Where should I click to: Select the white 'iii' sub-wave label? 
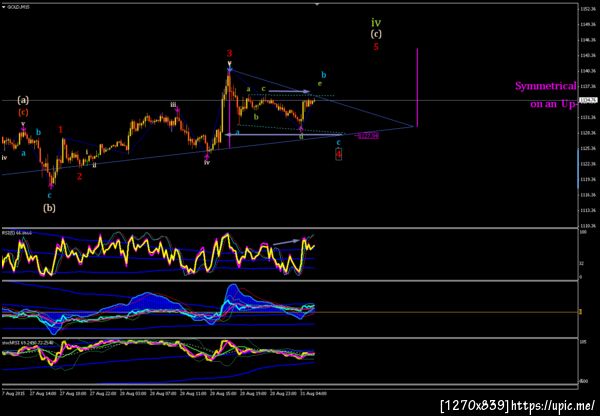[174, 104]
